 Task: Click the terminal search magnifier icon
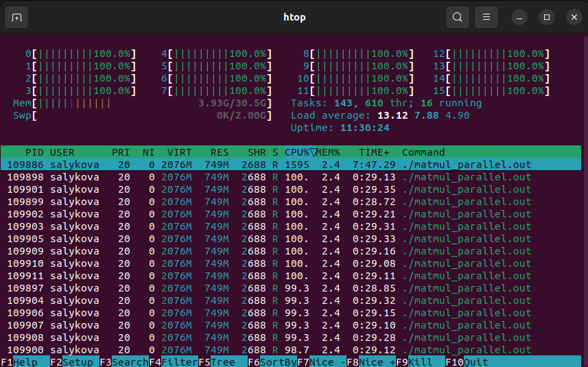[x=457, y=17]
